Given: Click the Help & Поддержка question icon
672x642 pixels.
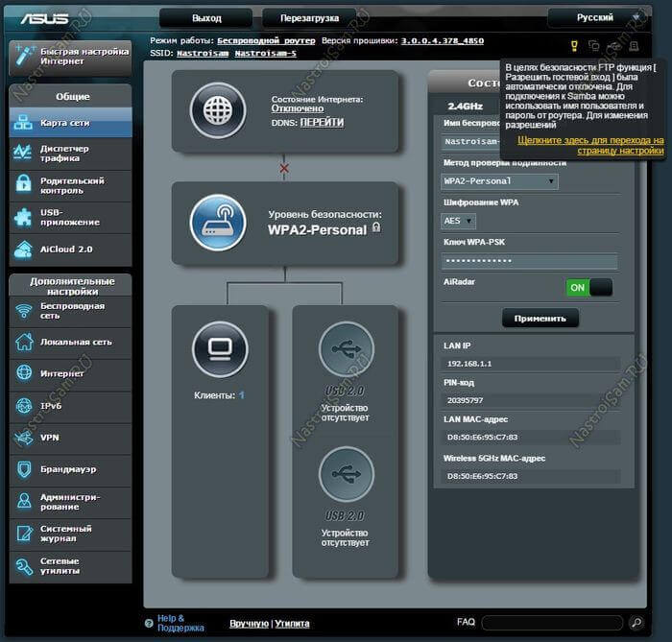Looking at the screenshot, I should coord(149,623).
